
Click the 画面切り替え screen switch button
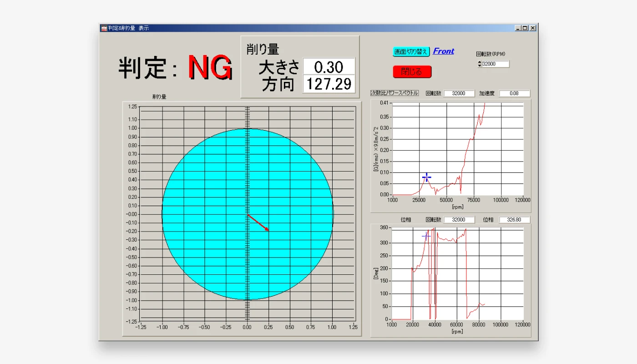(411, 51)
